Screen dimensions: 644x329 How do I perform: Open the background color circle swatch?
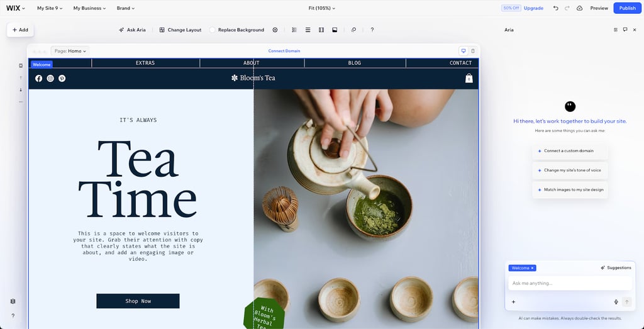point(213,30)
